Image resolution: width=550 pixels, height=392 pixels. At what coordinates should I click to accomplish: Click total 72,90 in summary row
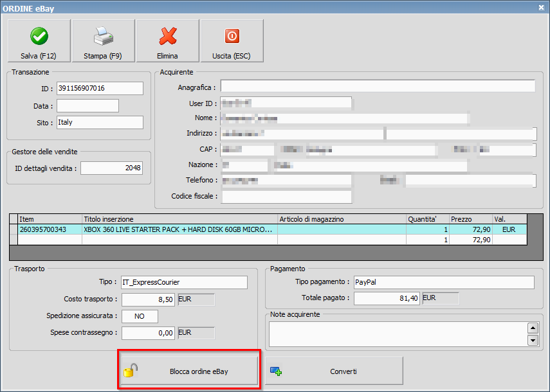471,240
